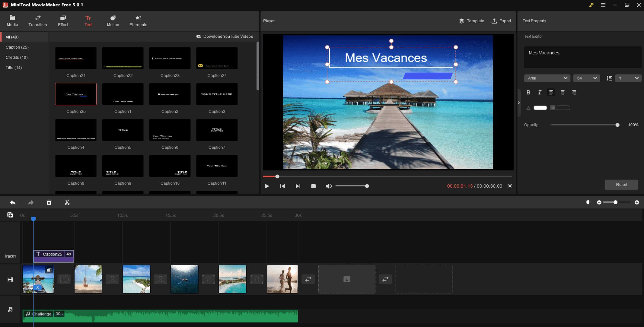This screenshot has width=644, height=327.
Task: Click the Export button
Action: pyautogui.click(x=501, y=21)
